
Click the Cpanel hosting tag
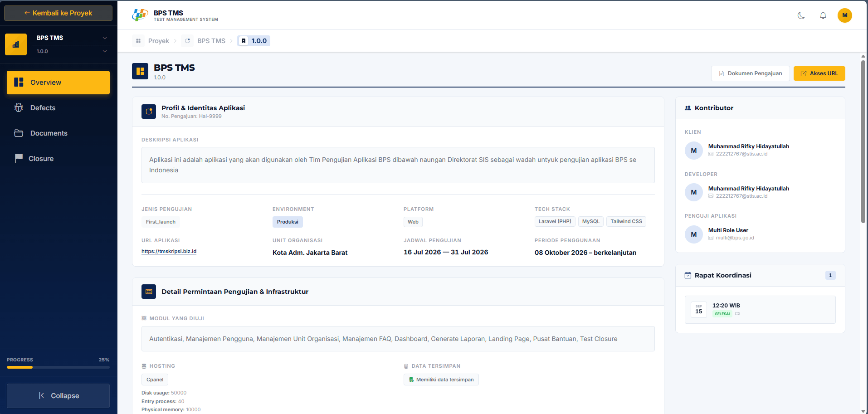pos(155,380)
